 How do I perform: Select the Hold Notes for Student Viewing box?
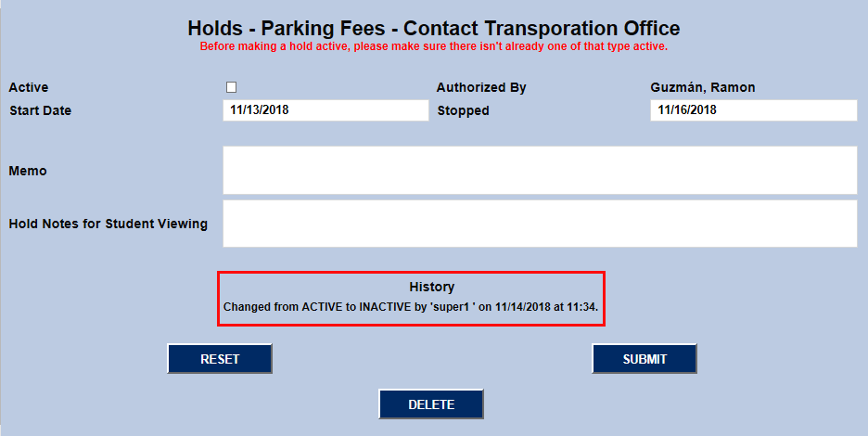(x=539, y=224)
